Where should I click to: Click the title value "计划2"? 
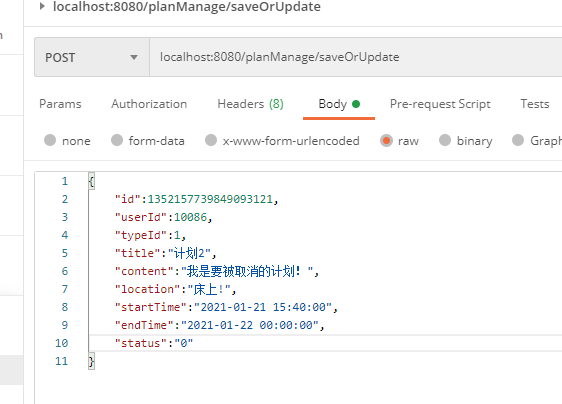190,253
